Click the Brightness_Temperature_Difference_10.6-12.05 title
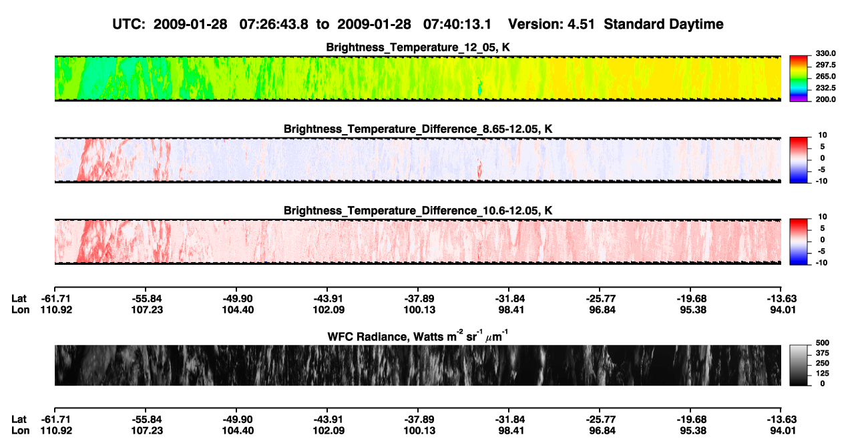The height and width of the screenshot is (445, 868). (418, 210)
